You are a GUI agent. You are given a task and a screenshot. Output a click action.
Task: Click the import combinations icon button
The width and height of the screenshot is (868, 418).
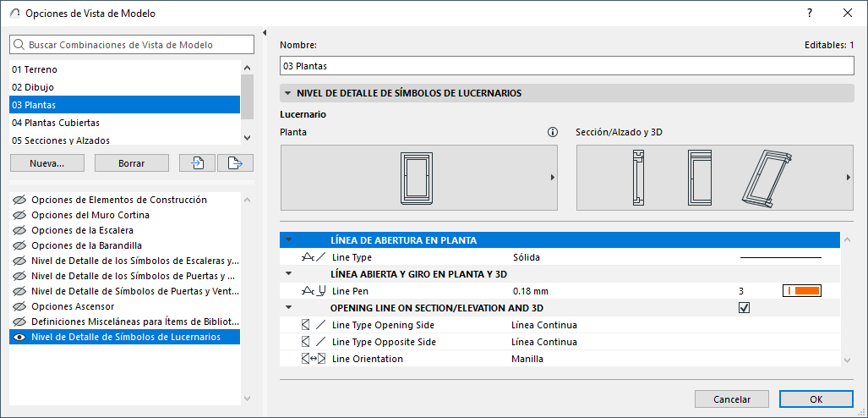coord(197,163)
